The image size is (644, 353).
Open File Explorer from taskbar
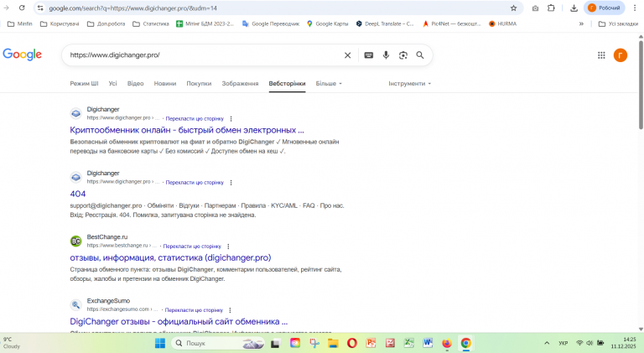pyautogui.click(x=333, y=343)
